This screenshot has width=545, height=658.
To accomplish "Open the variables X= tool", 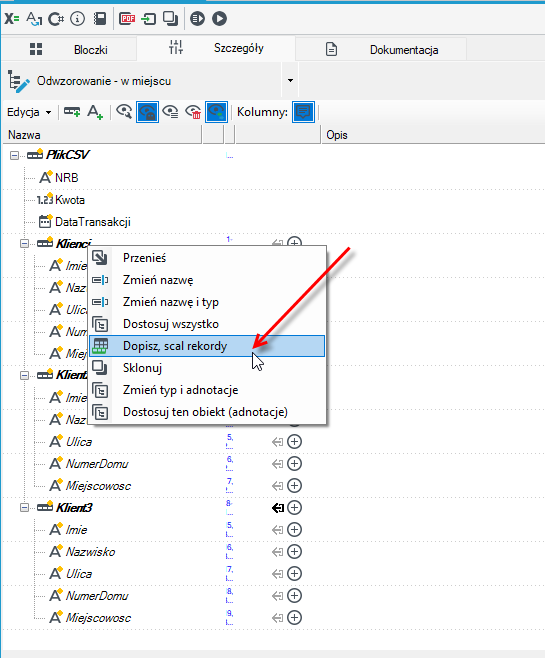I will [12, 19].
